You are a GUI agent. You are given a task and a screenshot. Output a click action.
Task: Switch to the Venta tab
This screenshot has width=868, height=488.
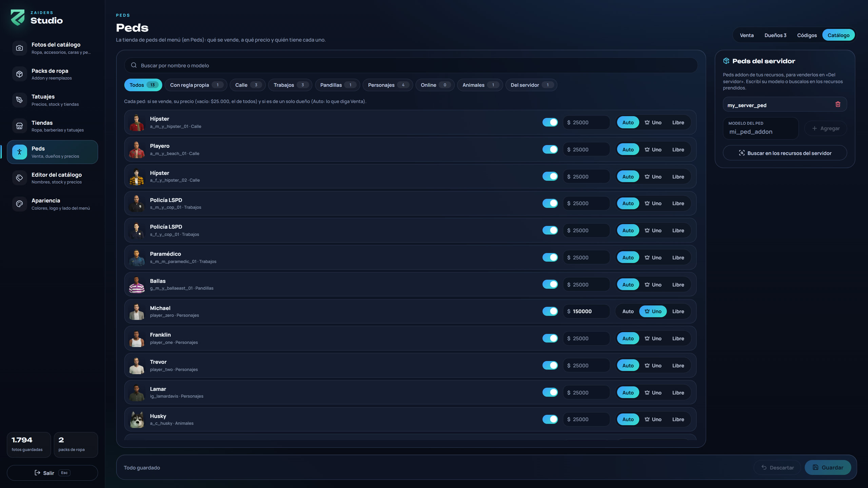[747, 35]
